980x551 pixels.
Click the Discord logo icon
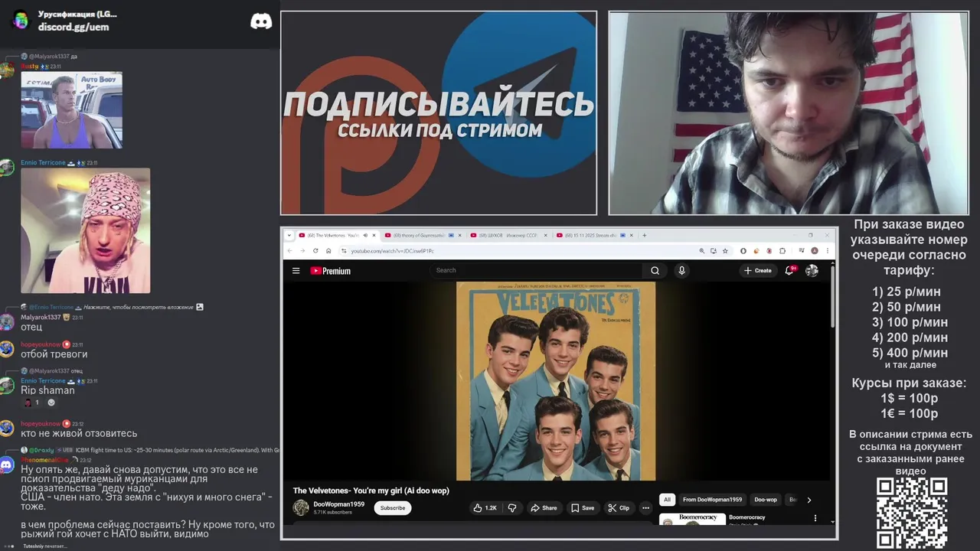tap(261, 21)
